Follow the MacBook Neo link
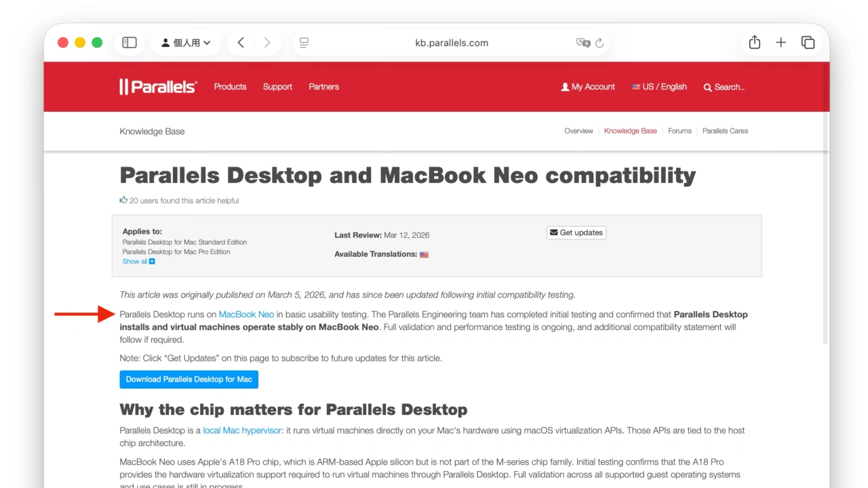Viewport: 868px width, 488px height. click(246, 314)
